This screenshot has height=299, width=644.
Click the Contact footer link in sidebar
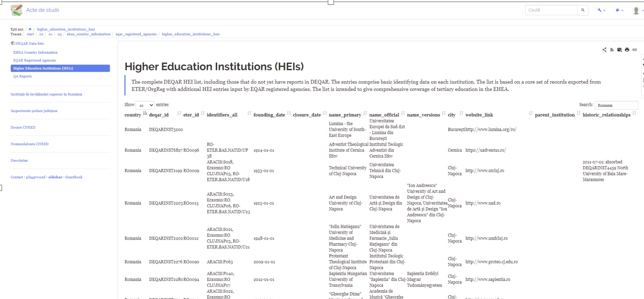click(17, 177)
